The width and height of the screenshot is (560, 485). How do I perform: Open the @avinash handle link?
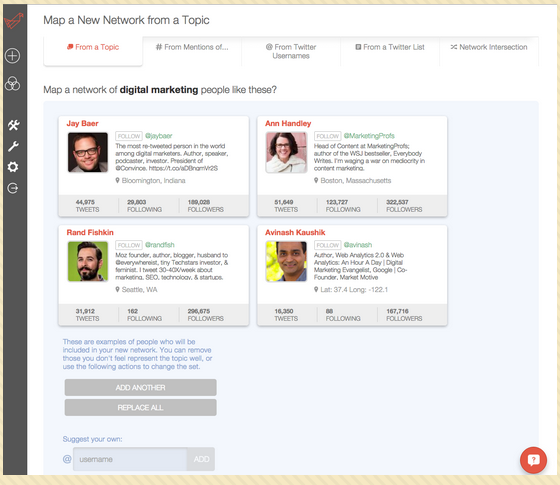pos(358,245)
